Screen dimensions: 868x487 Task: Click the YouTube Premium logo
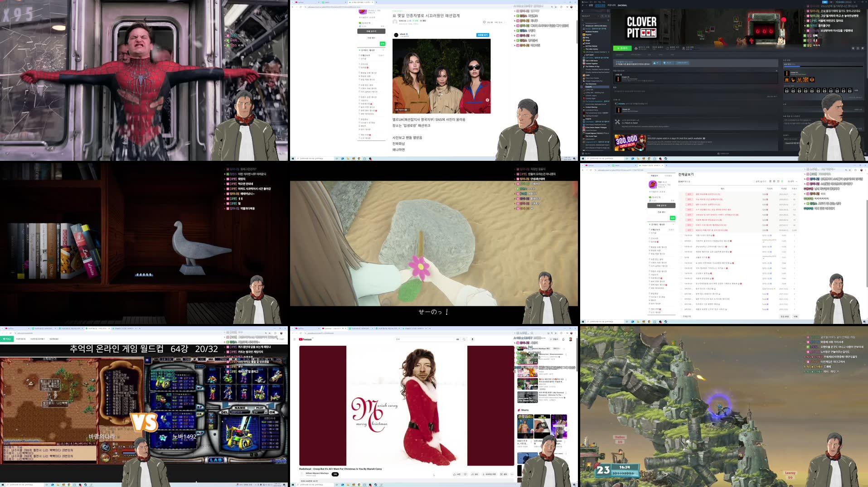coord(306,339)
